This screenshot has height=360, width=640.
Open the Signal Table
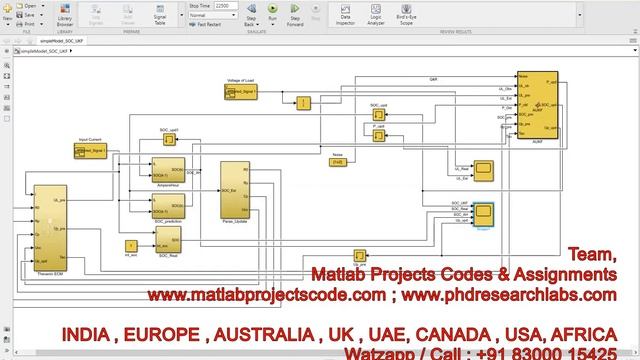pyautogui.click(x=160, y=15)
